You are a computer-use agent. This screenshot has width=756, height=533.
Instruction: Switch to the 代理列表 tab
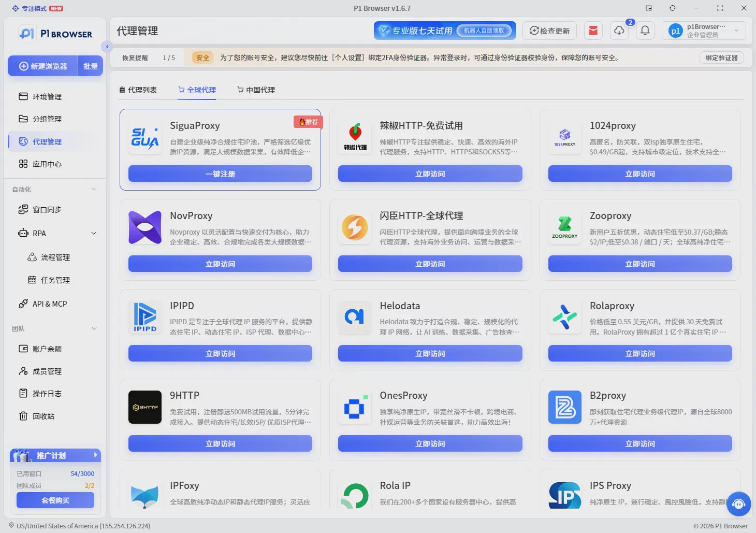pos(138,90)
